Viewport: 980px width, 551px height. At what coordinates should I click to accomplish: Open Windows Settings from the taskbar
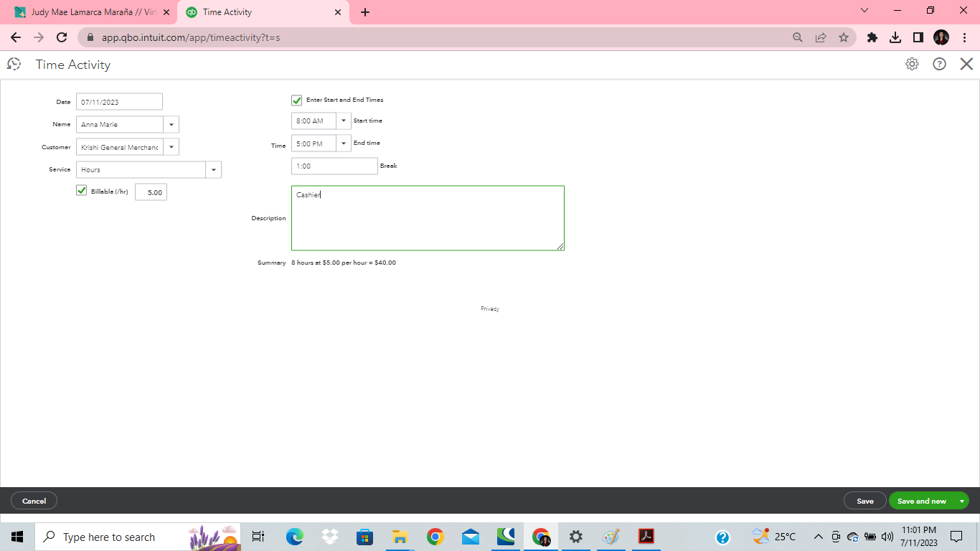click(576, 537)
